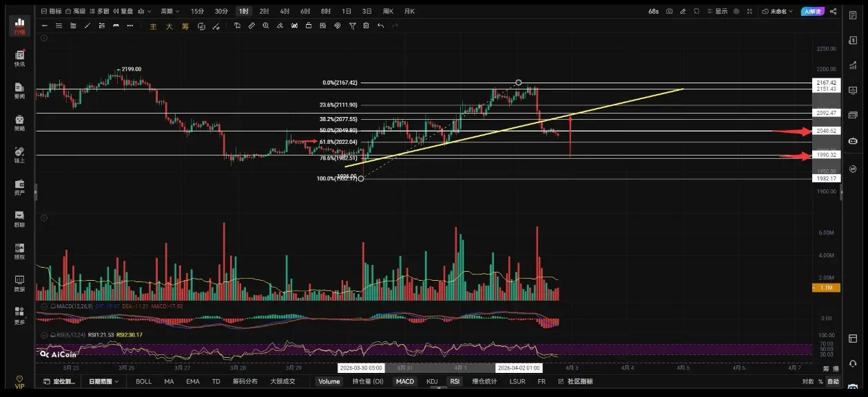Toggle the MACD indicator

point(405,381)
